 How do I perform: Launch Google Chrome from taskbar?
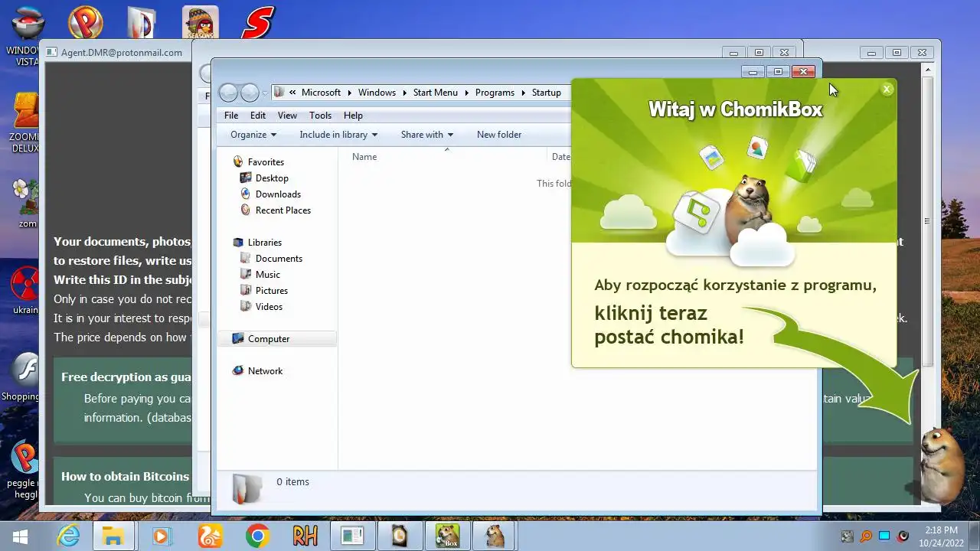[257, 536]
